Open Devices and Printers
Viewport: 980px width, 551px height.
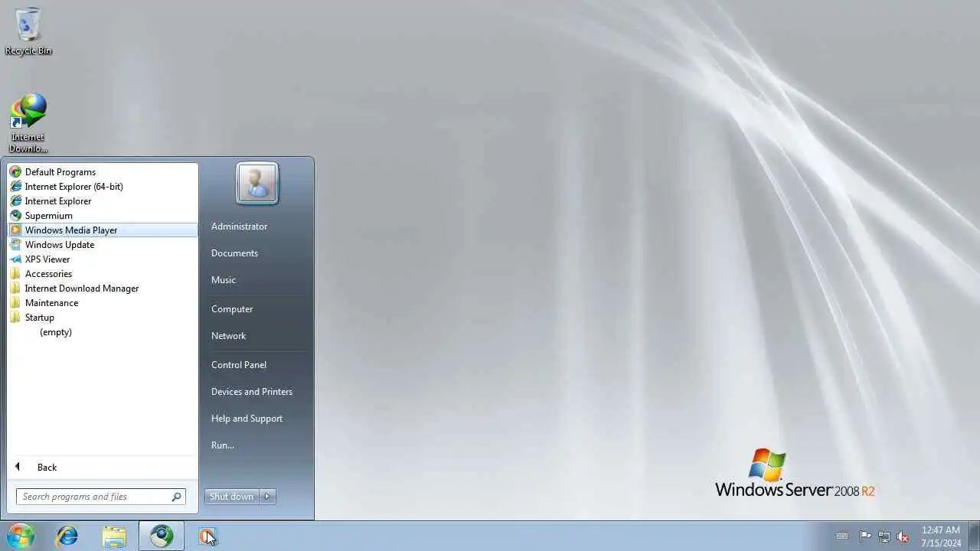252,392
